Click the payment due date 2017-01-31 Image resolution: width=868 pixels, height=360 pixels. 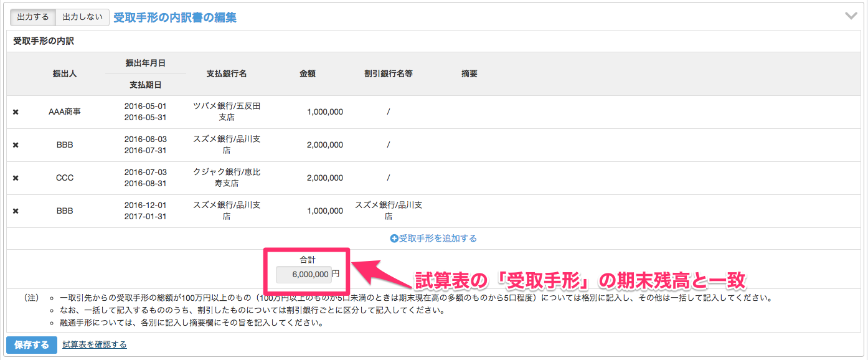[x=146, y=217]
